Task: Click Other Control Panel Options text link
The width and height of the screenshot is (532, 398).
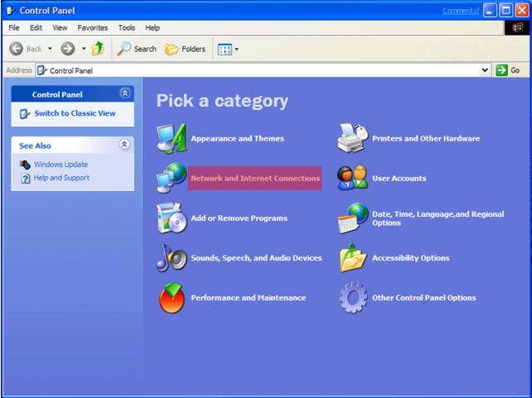Action: point(424,297)
